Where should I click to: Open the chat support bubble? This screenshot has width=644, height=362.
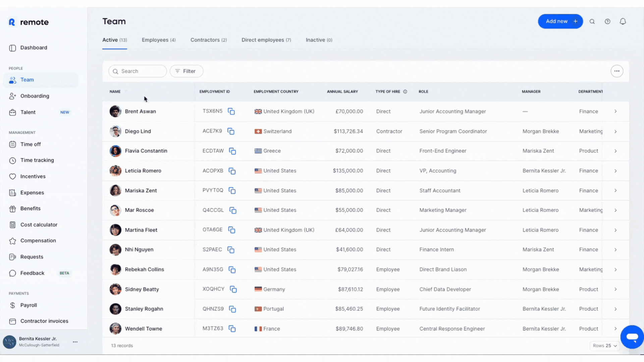632,337
